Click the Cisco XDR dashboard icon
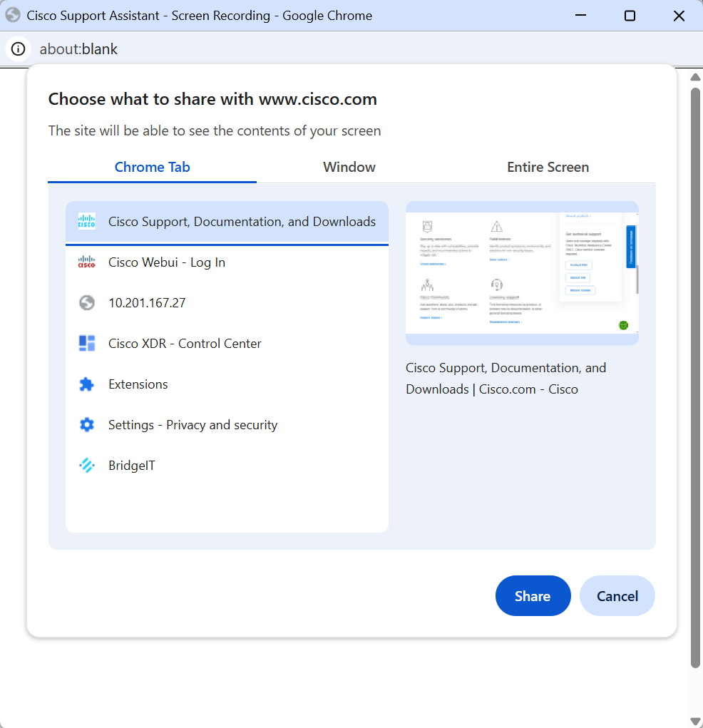The height and width of the screenshot is (728, 703). 87,344
